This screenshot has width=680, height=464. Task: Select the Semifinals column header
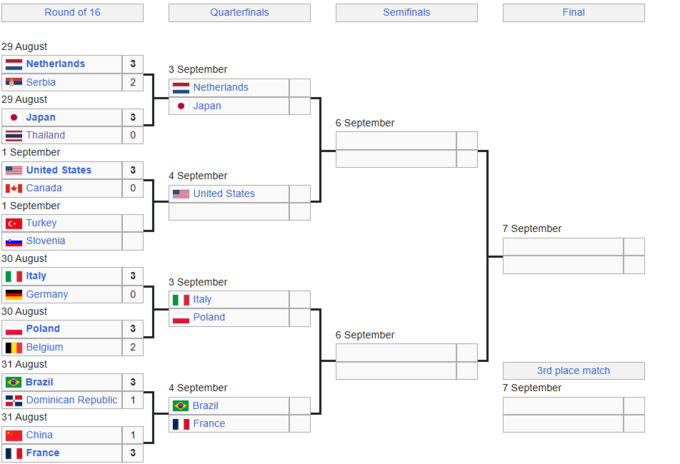(406, 13)
